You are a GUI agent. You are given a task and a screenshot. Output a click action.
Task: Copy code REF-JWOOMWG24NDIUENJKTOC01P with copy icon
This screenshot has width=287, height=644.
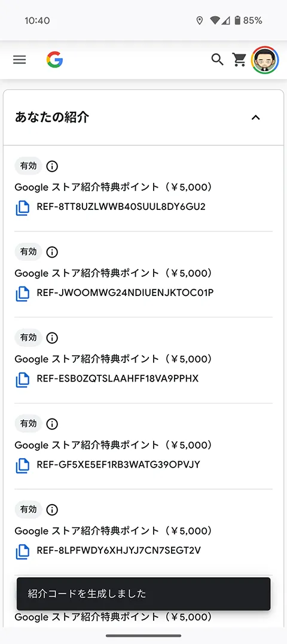pos(23,294)
